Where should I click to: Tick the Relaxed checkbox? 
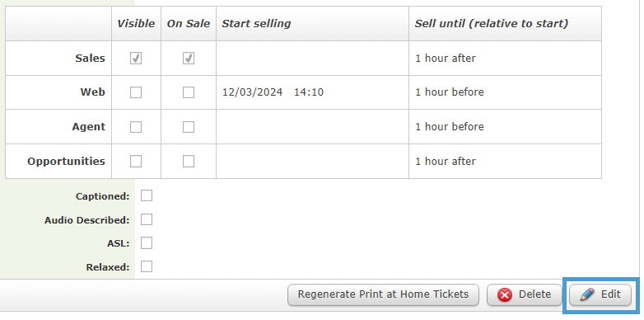pyautogui.click(x=147, y=266)
